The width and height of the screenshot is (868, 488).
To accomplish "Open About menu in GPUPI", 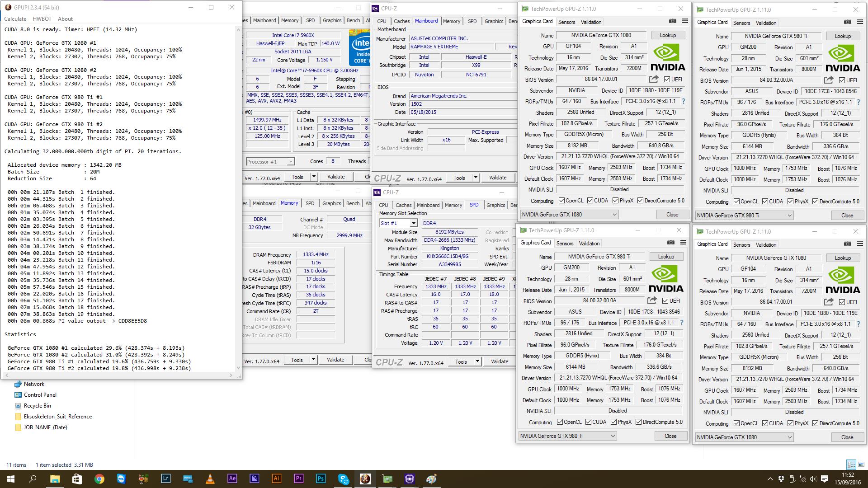I will click(x=65, y=19).
